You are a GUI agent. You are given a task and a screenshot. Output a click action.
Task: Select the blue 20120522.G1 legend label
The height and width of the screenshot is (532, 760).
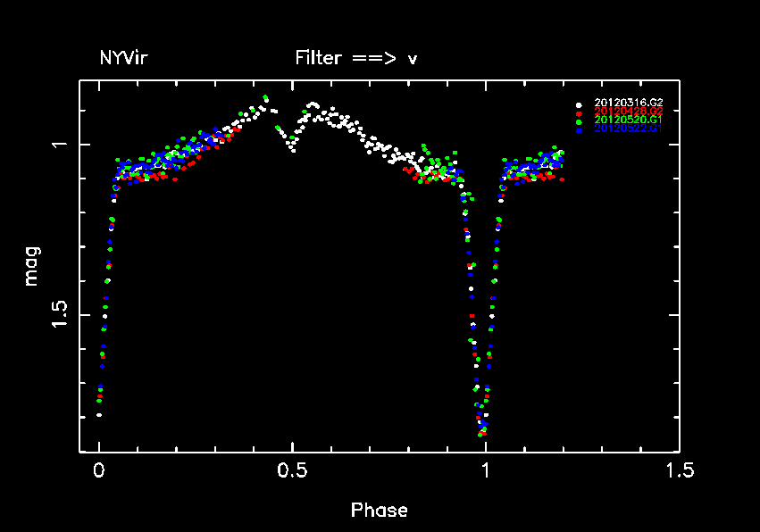628,129
